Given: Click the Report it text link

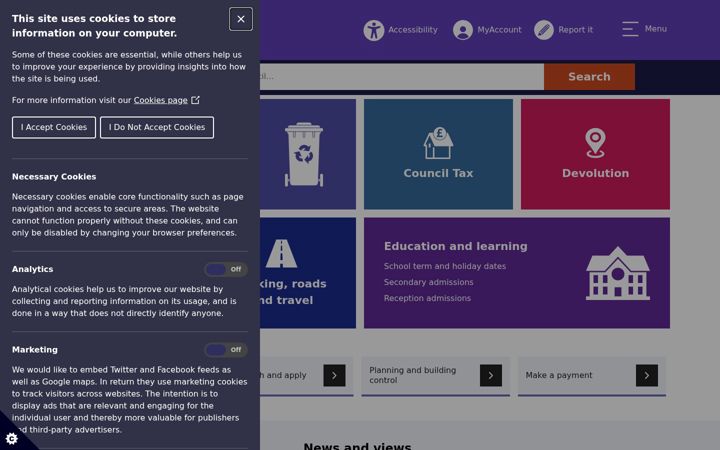Looking at the screenshot, I should coord(575,30).
